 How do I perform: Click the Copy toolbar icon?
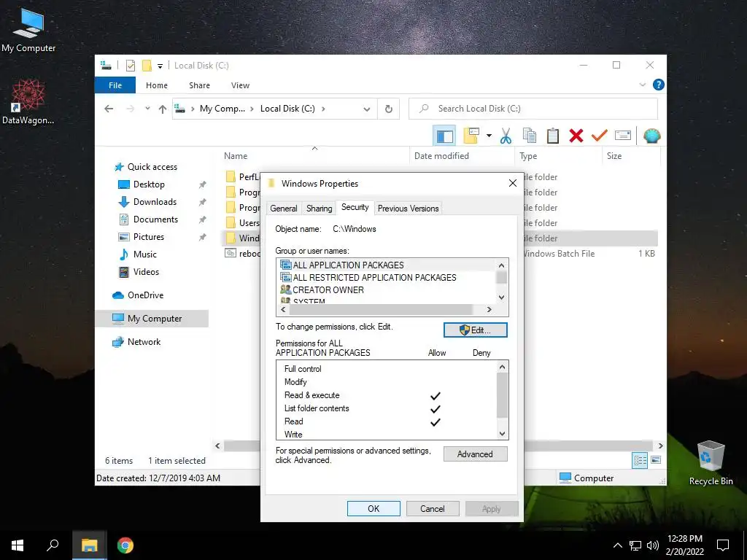click(530, 136)
